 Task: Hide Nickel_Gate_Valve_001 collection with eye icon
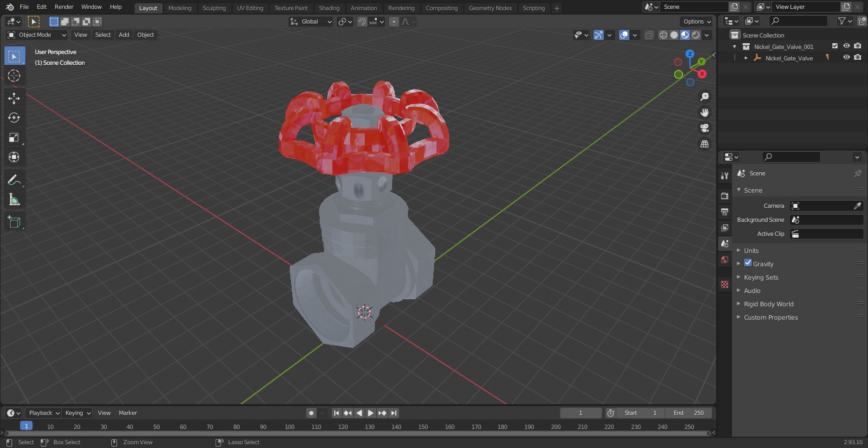pyautogui.click(x=846, y=46)
